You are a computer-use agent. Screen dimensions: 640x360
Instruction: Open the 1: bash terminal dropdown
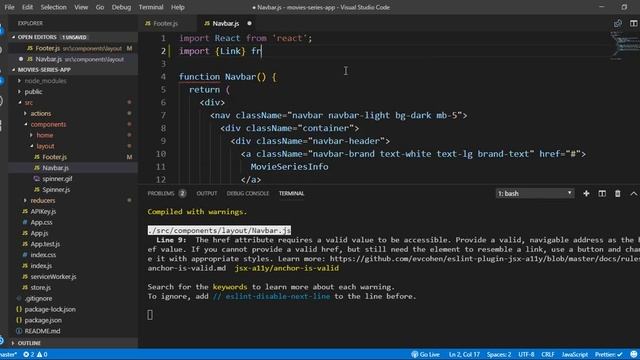coord(535,193)
